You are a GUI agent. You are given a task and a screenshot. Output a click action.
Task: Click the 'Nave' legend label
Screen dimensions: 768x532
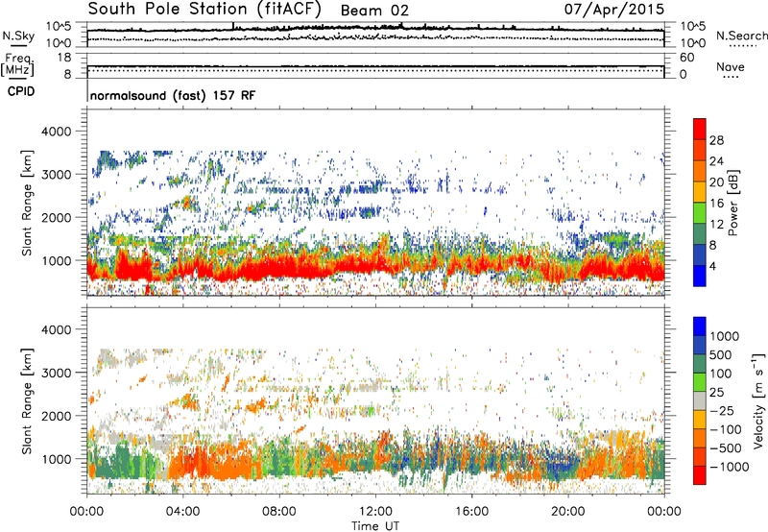[x=731, y=66]
